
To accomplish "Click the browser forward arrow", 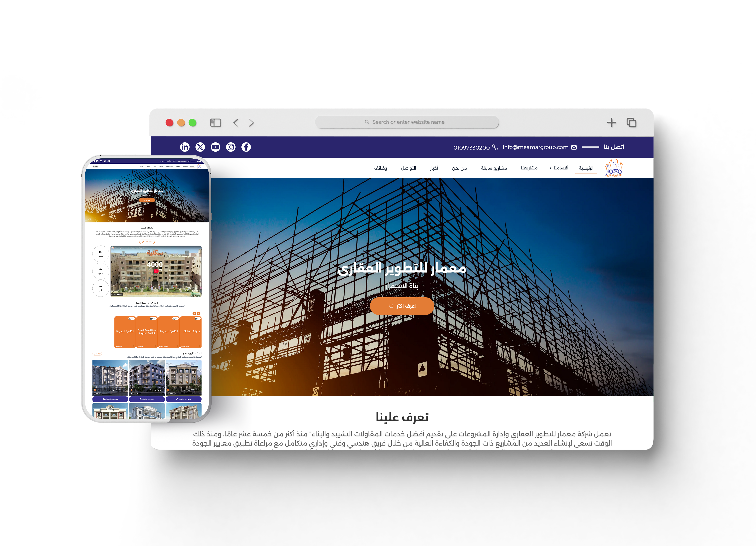I will pyautogui.click(x=251, y=123).
